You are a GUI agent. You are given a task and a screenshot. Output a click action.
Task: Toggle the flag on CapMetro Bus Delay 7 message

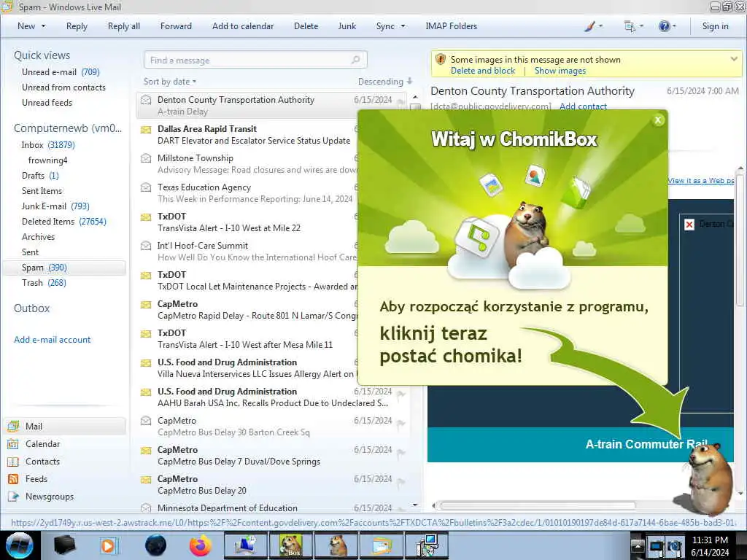pos(401,452)
